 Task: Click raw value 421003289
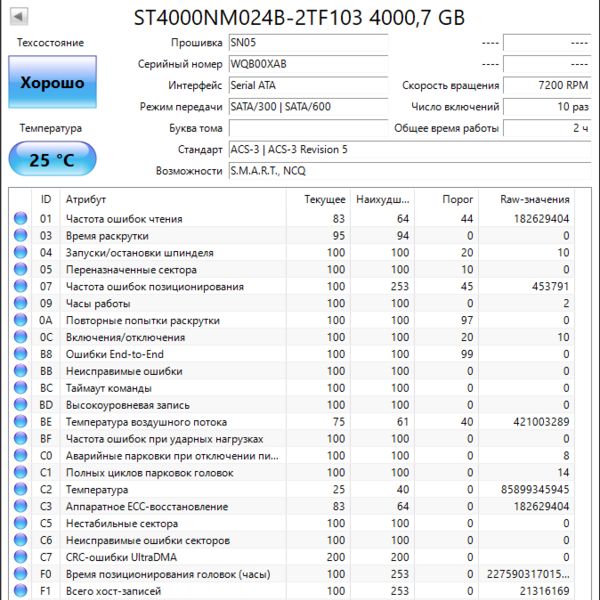click(541, 422)
